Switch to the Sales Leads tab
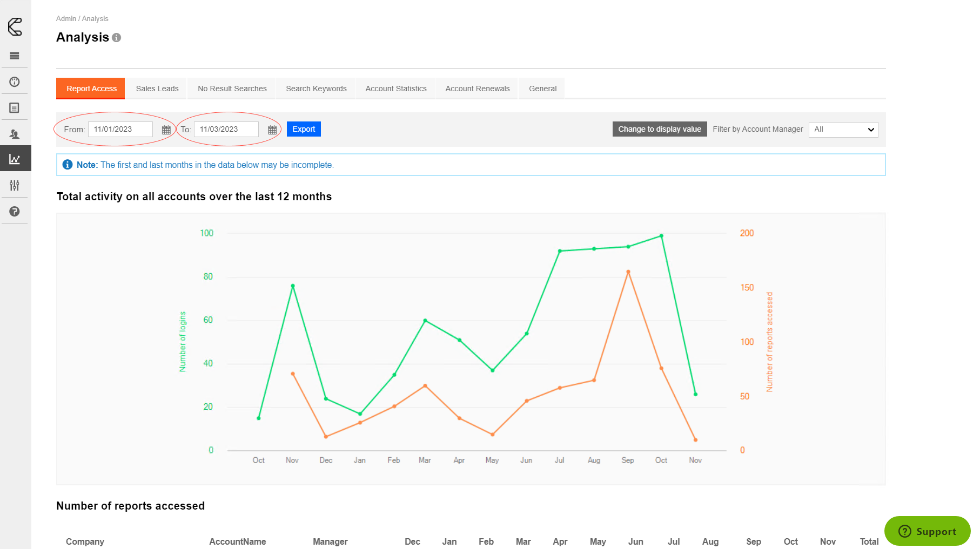The width and height of the screenshot is (980, 549). tap(157, 89)
